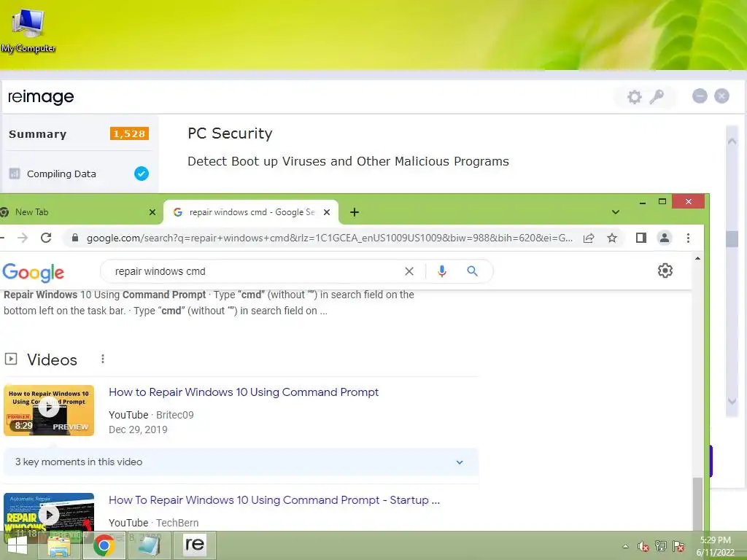Click the Compiling Data checkmark
The height and width of the screenshot is (560, 747).
[x=142, y=174]
